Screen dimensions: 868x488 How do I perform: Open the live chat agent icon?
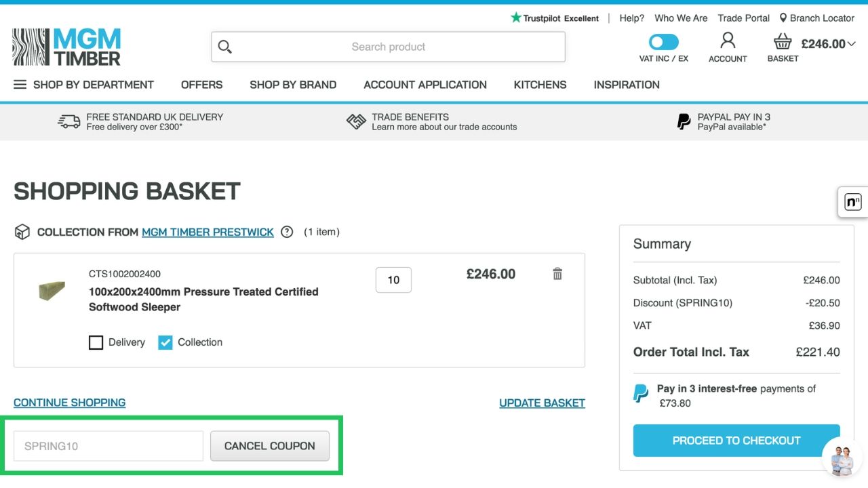click(x=842, y=457)
